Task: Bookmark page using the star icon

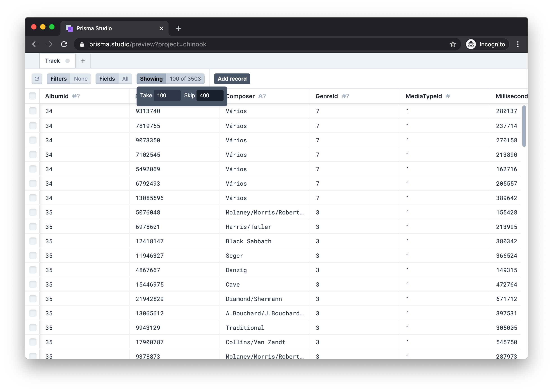Action: 452,44
